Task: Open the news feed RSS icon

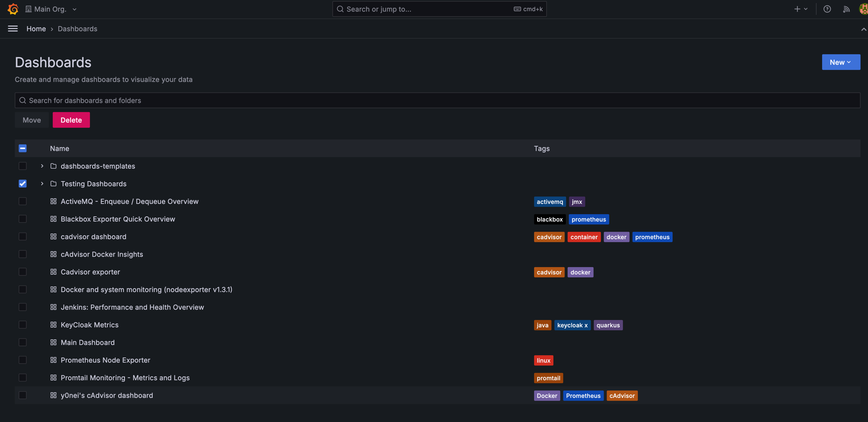Action: 846,9
